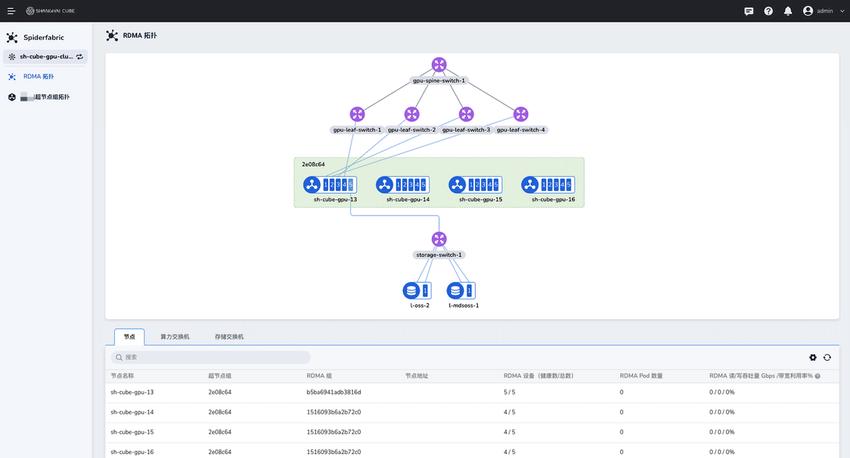Open the help question mark icon
Viewport: 850px width, 458px height.
point(768,11)
